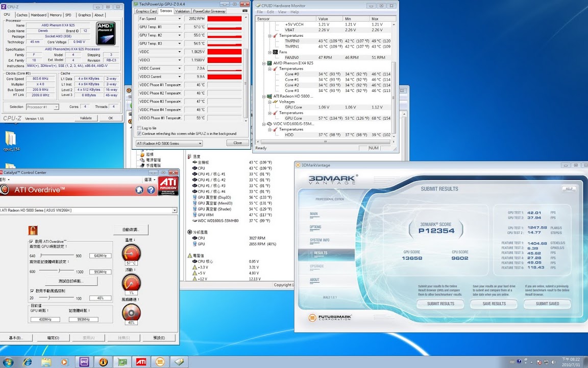588x368 pixels.
Task: Open the View menu in Hardware Monitor
Action: pyautogui.click(x=282, y=12)
